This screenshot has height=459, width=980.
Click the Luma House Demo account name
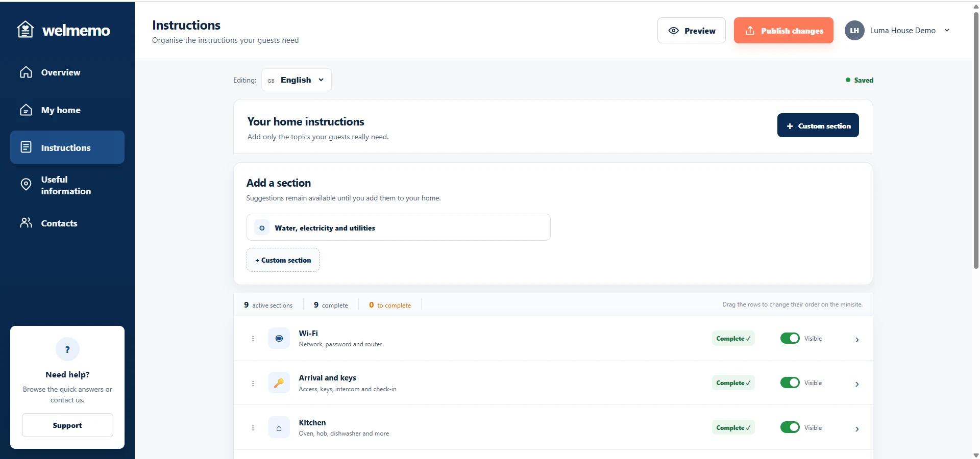[902, 31]
